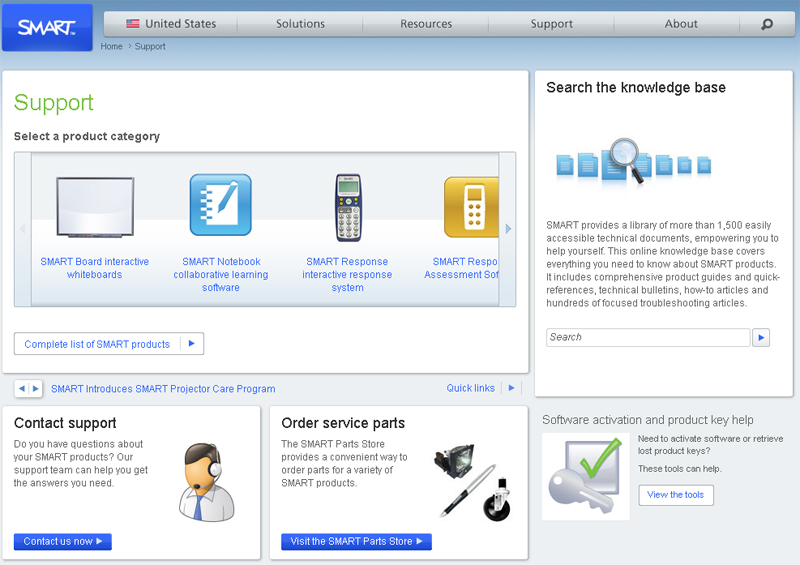Click the Search the knowledge base heading
800x565 pixels.
tap(636, 88)
